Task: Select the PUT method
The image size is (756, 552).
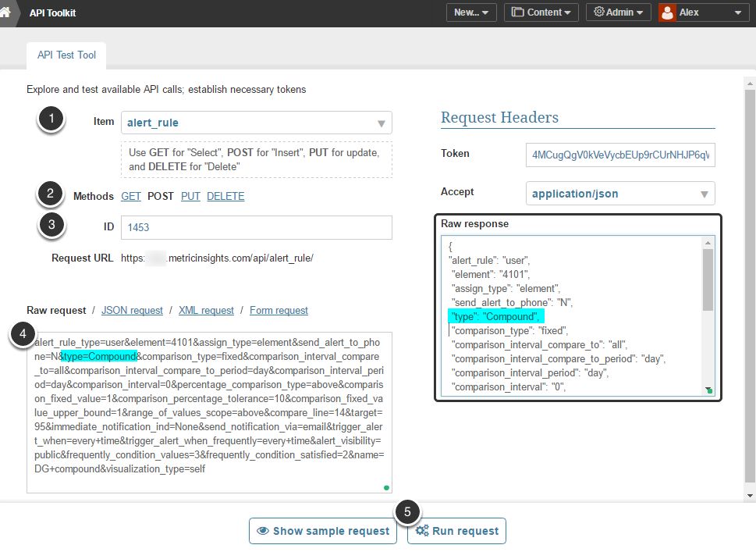Action: point(190,197)
